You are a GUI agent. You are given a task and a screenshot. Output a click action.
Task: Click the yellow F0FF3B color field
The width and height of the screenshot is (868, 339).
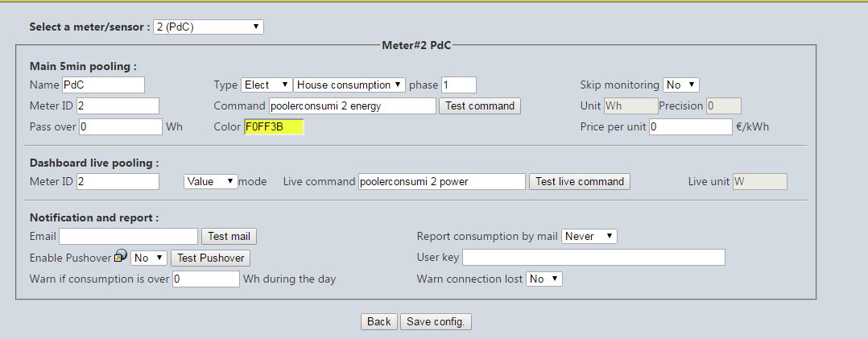pos(274,127)
